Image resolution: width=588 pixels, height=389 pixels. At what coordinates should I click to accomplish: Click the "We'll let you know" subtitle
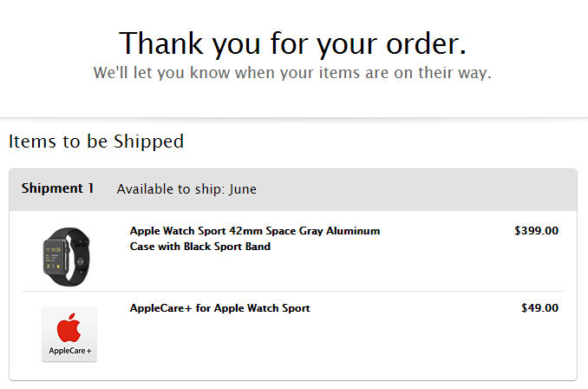292,73
